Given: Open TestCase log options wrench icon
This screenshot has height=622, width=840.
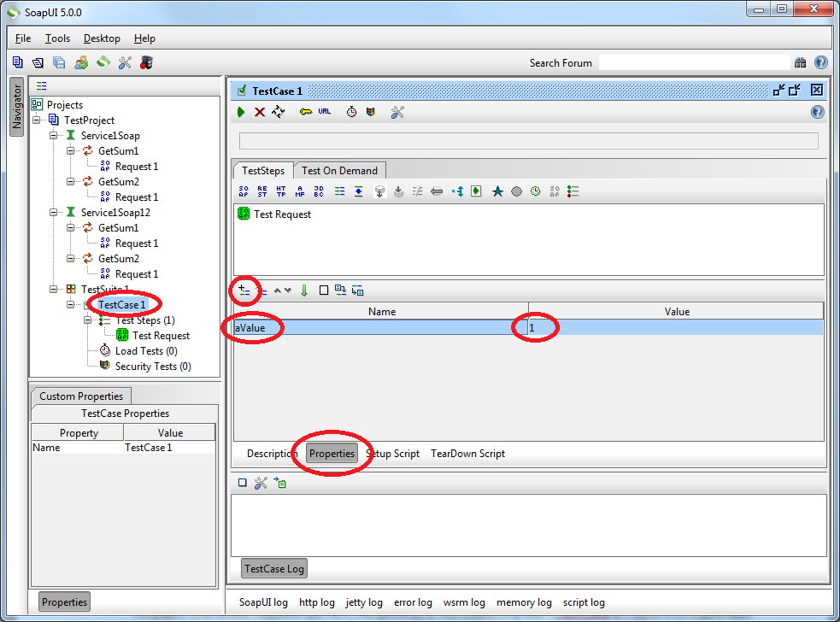Looking at the screenshot, I should [x=261, y=484].
